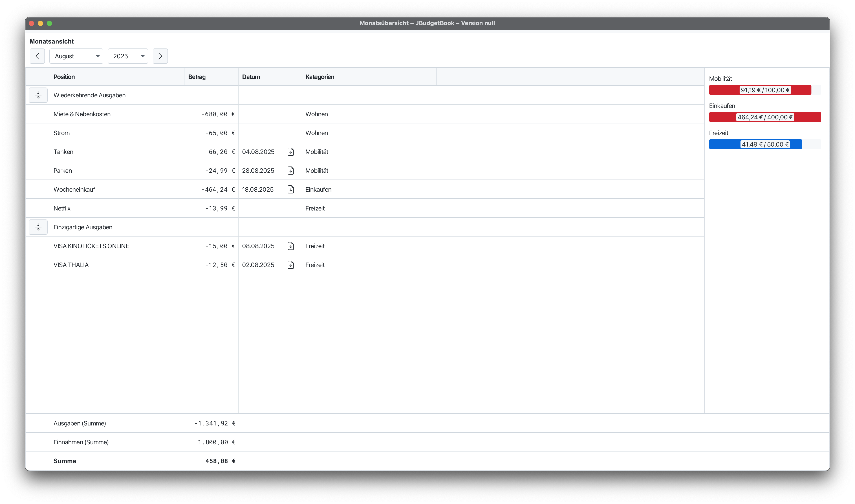The width and height of the screenshot is (855, 504).
Task: Select the Netflix expense row
Action: click(x=62, y=208)
